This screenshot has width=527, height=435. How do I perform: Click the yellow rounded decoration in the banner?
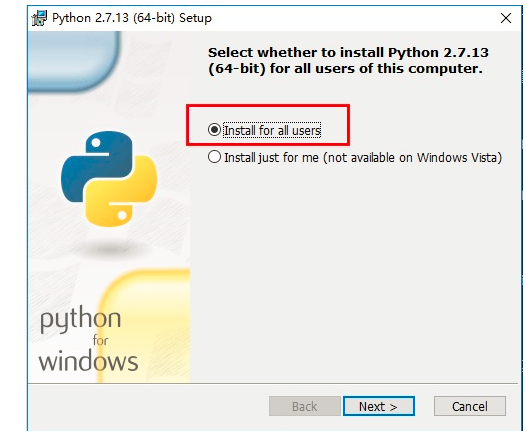(x=145, y=326)
